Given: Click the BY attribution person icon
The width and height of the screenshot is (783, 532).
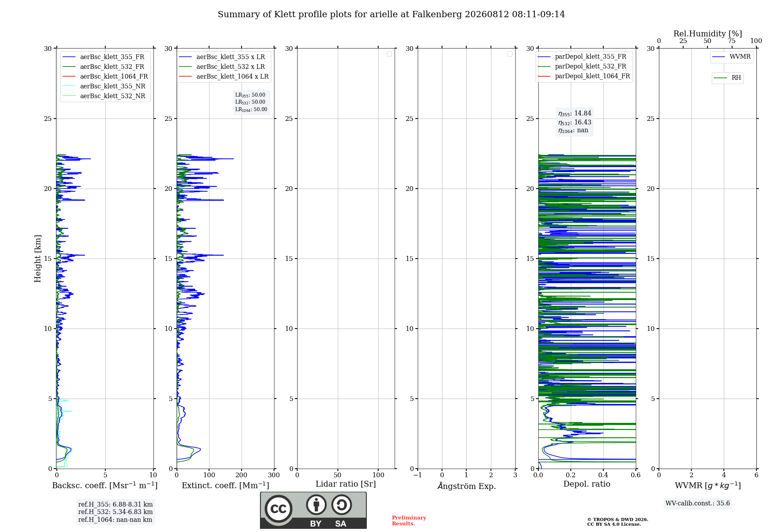Looking at the screenshot, I should tap(316, 505).
